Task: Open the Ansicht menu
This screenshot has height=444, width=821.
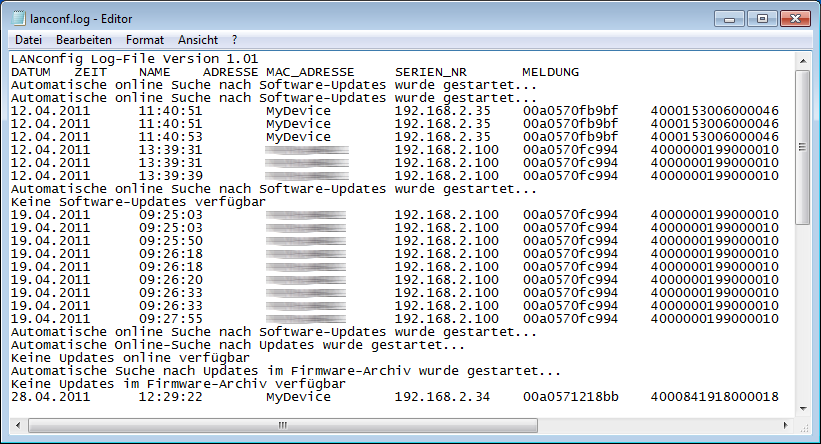Action: [x=198, y=40]
